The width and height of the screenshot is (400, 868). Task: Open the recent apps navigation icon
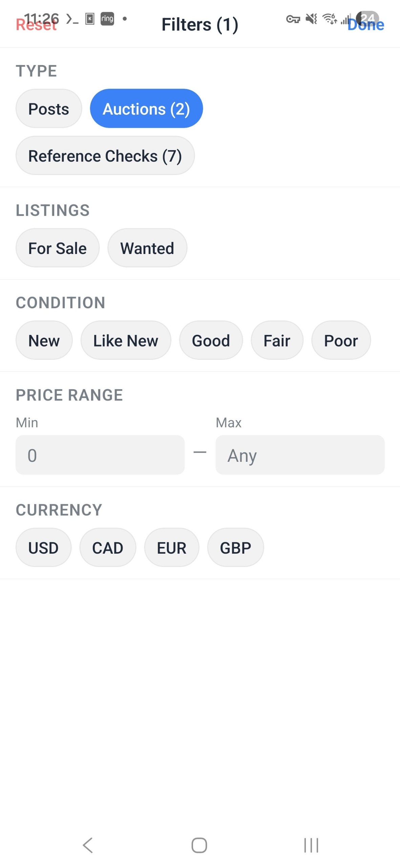pos(311,845)
